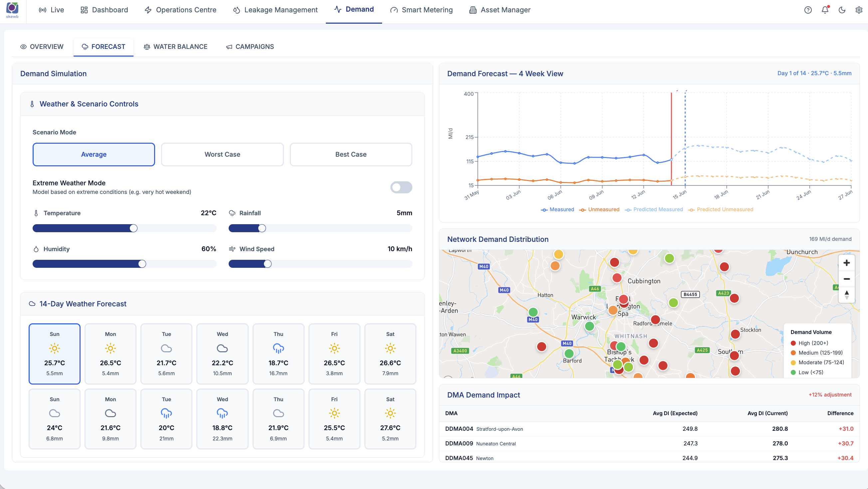Viewport: 868px width, 489px height.
Task: Adjust the Humidity slider handle
Action: pyautogui.click(x=142, y=264)
